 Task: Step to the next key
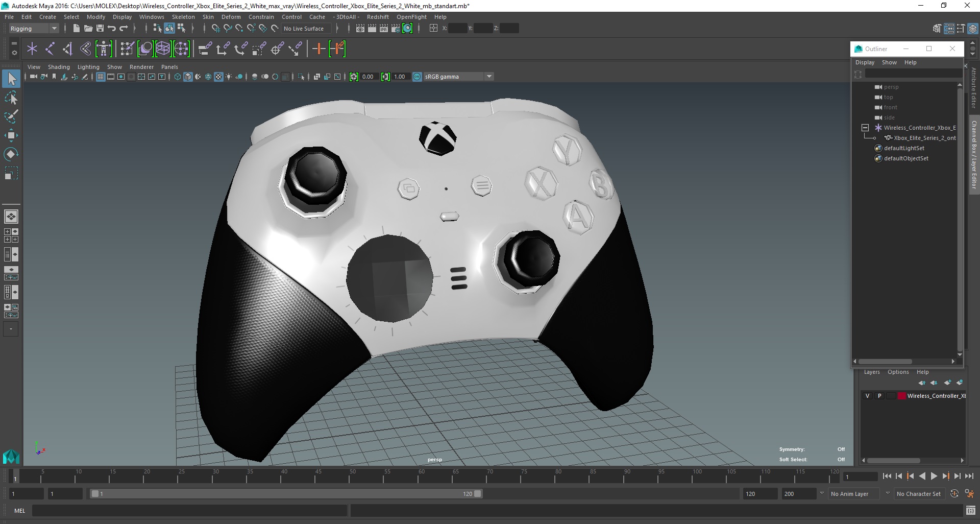click(x=945, y=476)
